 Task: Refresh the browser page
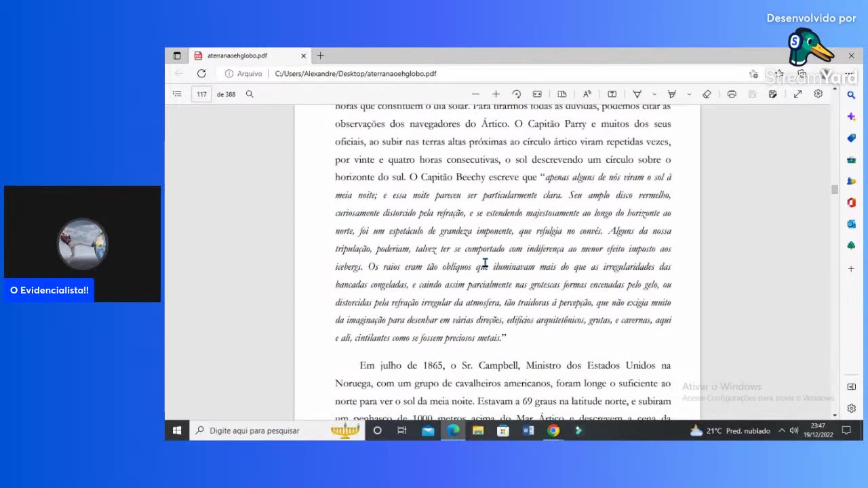(201, 73)
